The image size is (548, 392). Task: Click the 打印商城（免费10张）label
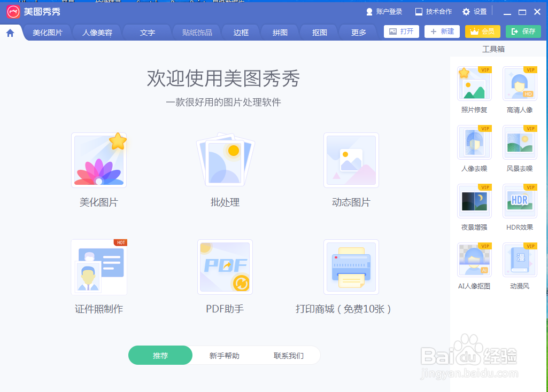pyautogui.click(x=344, y=309)
